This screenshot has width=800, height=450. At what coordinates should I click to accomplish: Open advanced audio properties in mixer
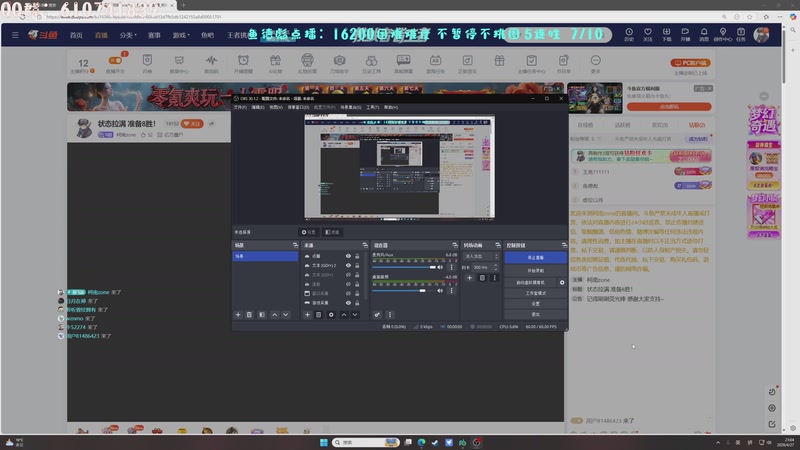[377, 315]
